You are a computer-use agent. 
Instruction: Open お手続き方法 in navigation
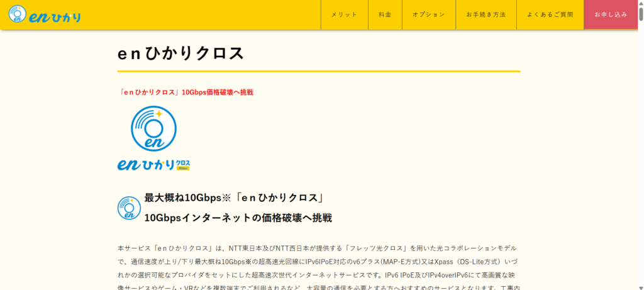[x=486, y=15]
